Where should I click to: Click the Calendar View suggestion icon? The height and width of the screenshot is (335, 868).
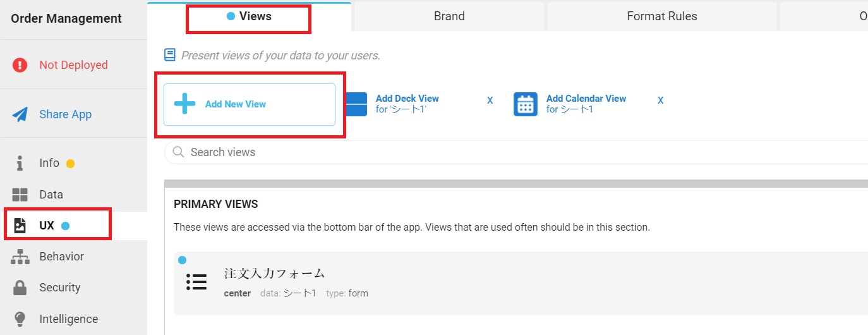[x=526, y=104]
